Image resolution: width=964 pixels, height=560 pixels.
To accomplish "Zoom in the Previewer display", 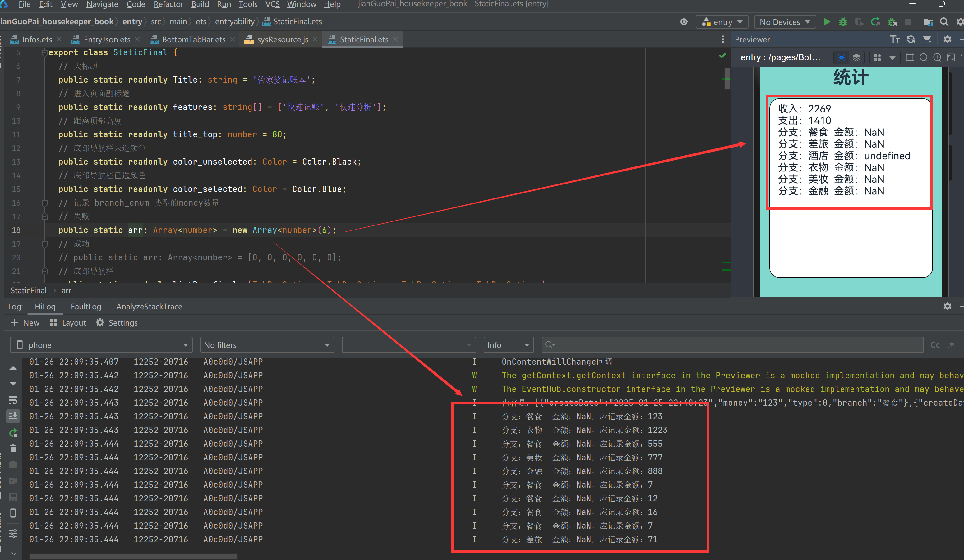I will [937, 57].
